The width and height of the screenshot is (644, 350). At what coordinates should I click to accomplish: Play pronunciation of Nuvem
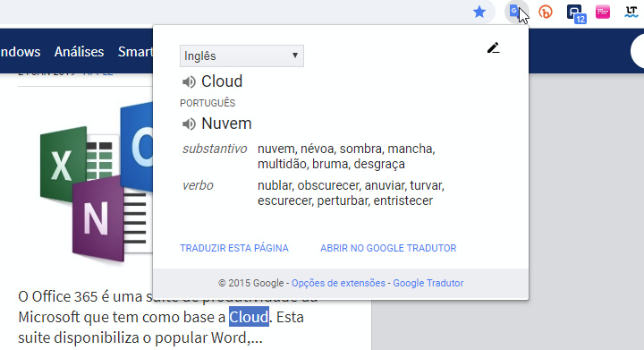point(189,124)
